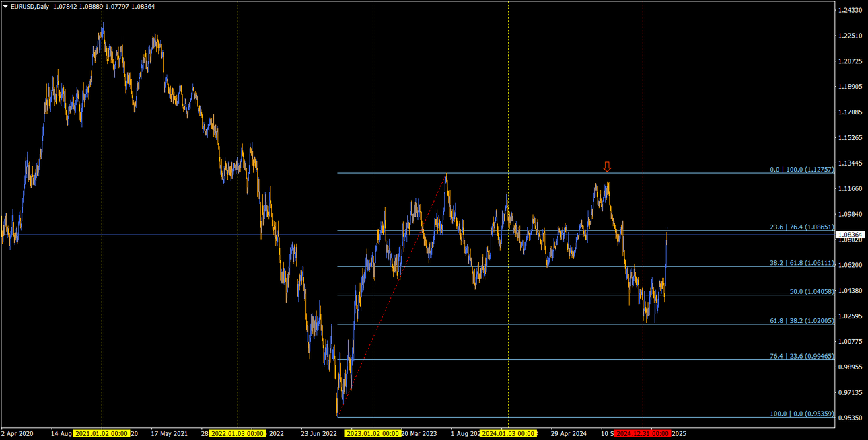Viewport: 868px width, 440px height.
Task: Select the orange down arrow marker on chart
Action: (x=607, y=167)
